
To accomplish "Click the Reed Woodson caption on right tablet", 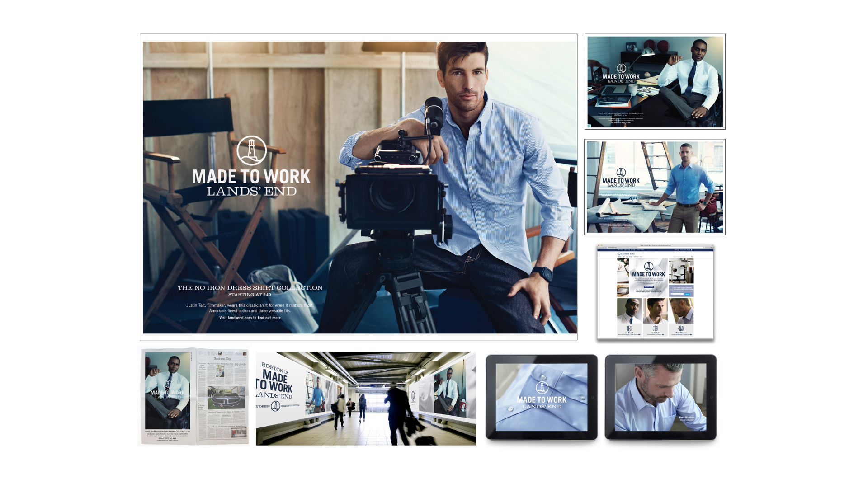I will point(686,418).
